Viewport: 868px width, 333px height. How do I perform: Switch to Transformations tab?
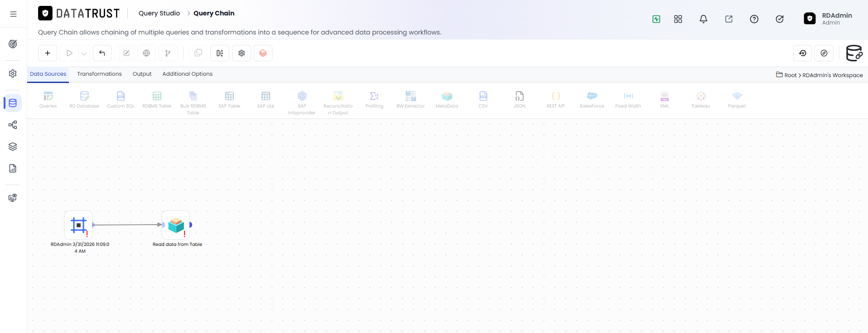point(99,74)
